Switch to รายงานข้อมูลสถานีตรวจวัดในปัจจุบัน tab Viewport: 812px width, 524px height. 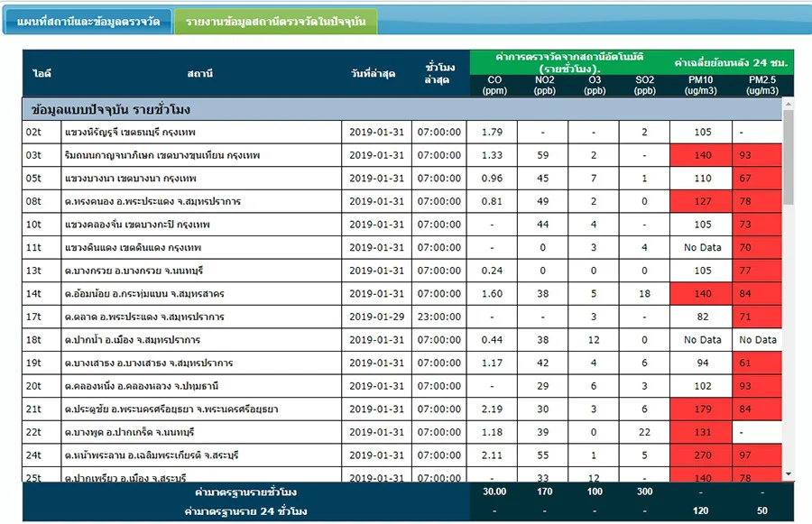(x=275, y=22)
